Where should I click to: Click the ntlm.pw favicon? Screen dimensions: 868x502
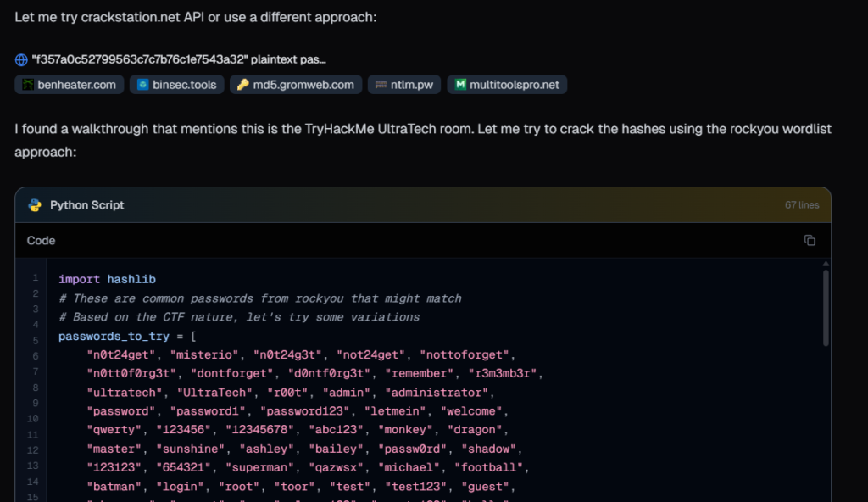click(381, 85)
